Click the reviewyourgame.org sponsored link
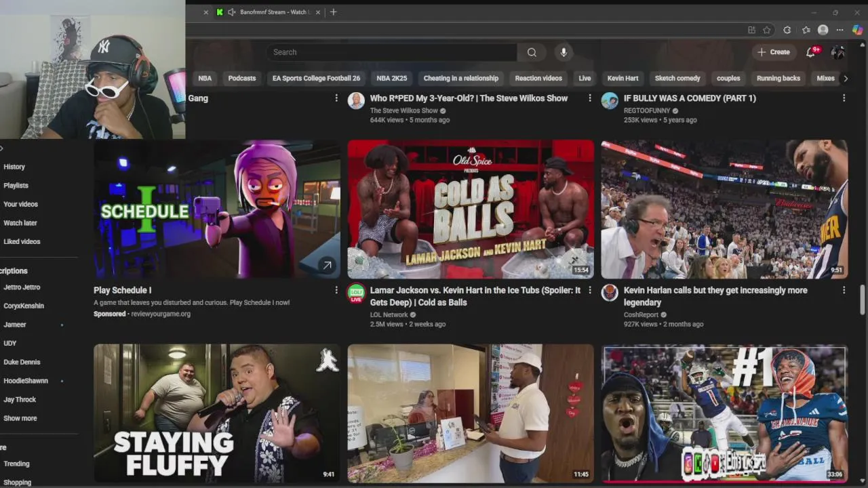 161,314
